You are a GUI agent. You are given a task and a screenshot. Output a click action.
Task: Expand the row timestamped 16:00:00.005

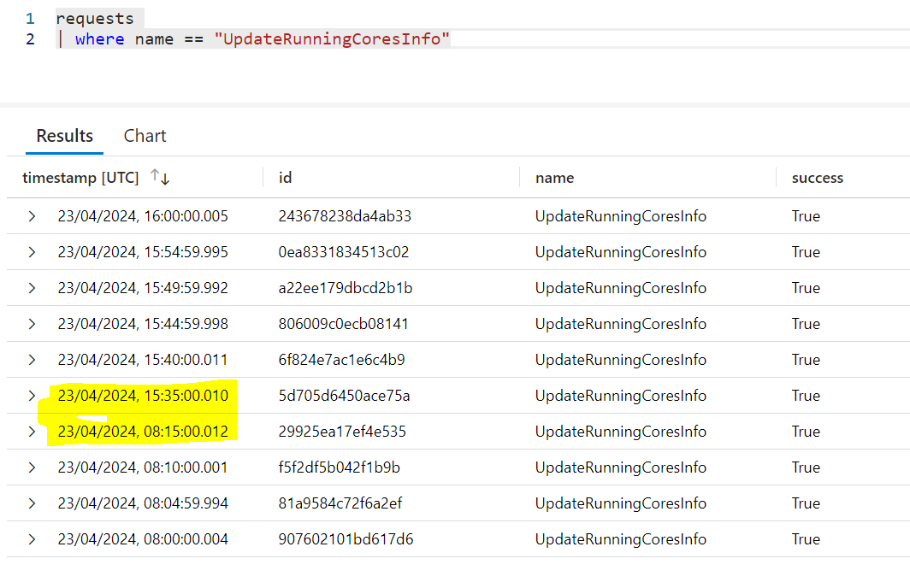click(32, 216)
